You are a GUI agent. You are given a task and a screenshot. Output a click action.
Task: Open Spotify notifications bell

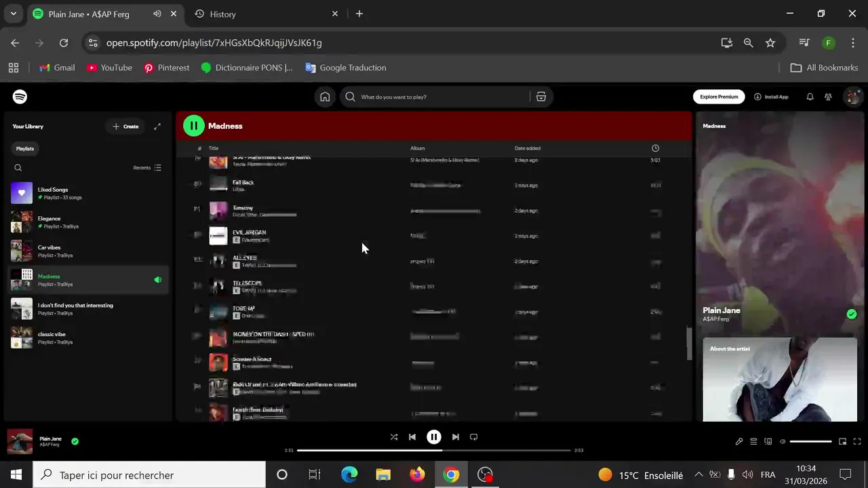click(810, 97)
